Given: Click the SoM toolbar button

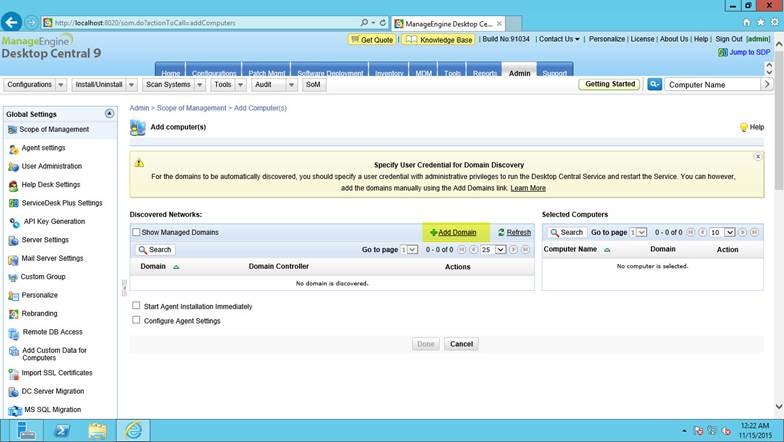Looking at the screenshot, I should point(313,84).
